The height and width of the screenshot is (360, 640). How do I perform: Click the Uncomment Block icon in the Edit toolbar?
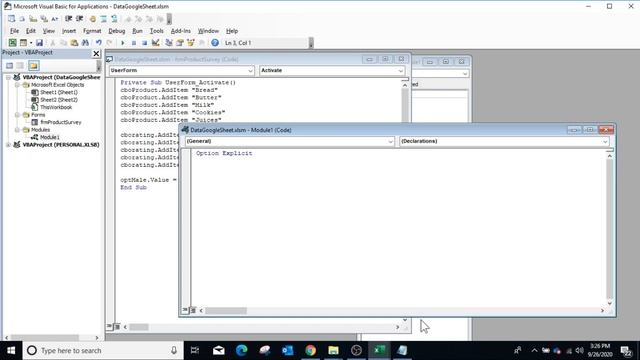(114, 19)
